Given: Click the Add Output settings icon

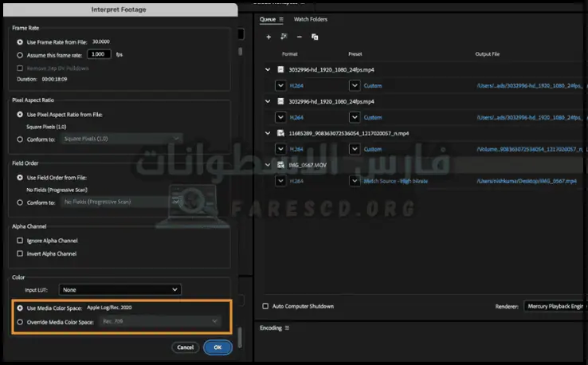Looking at the screenshot, I should (x=284, y=37).
